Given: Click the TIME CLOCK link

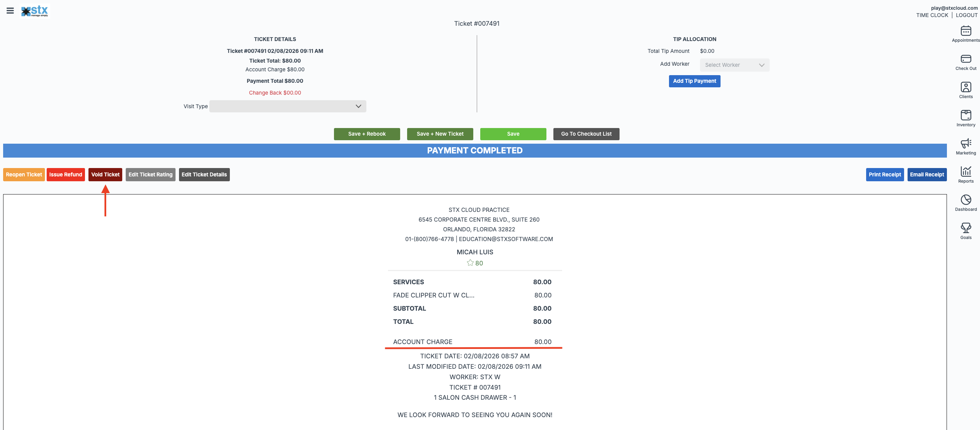Looking at the screenshot, I should tap(932, 15).
